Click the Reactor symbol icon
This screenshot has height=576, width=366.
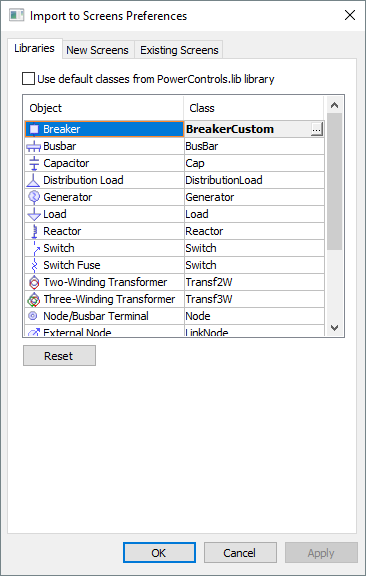[35, 231]
